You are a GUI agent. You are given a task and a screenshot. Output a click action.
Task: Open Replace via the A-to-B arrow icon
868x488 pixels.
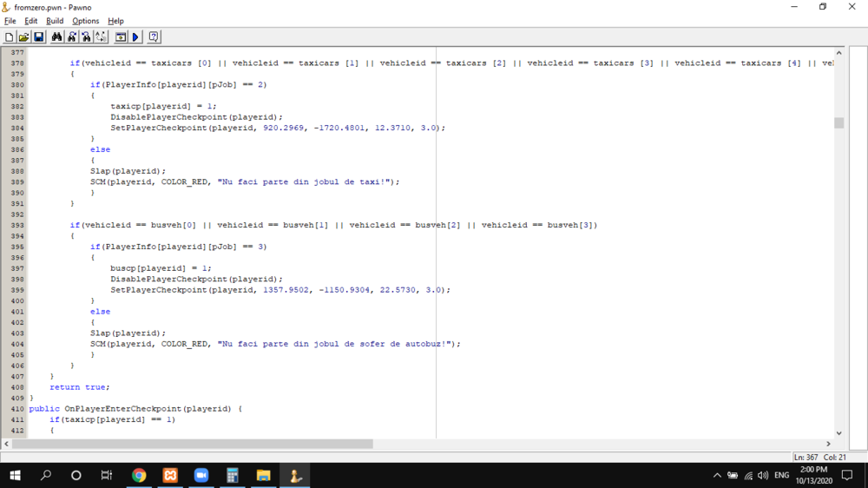(102, 37)
